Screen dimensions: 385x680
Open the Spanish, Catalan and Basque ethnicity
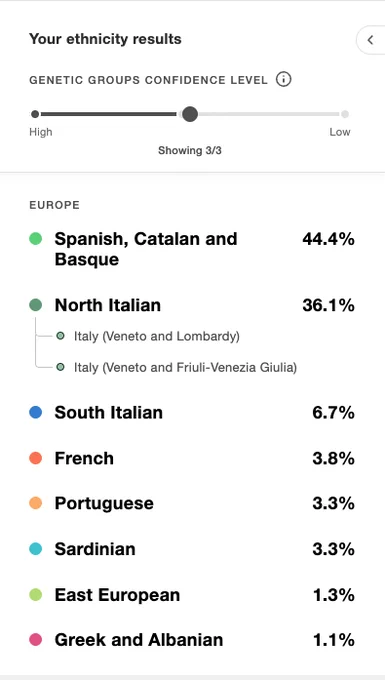(192, 249)
